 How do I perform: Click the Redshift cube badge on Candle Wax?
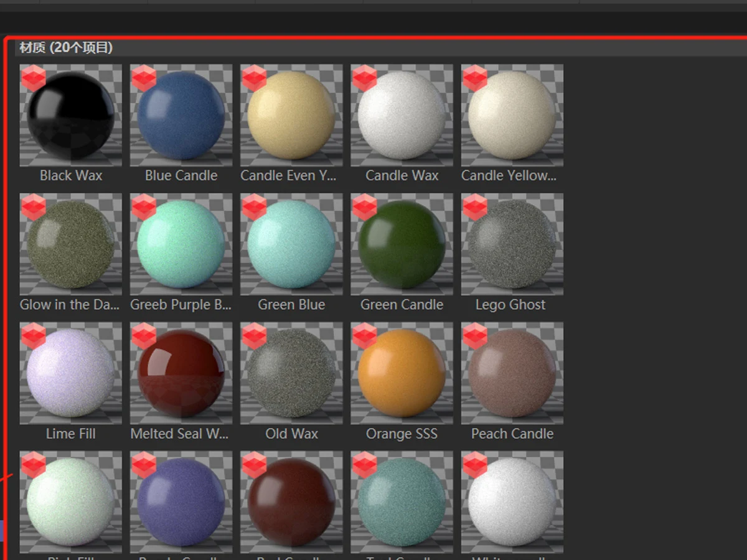(364, 78)
